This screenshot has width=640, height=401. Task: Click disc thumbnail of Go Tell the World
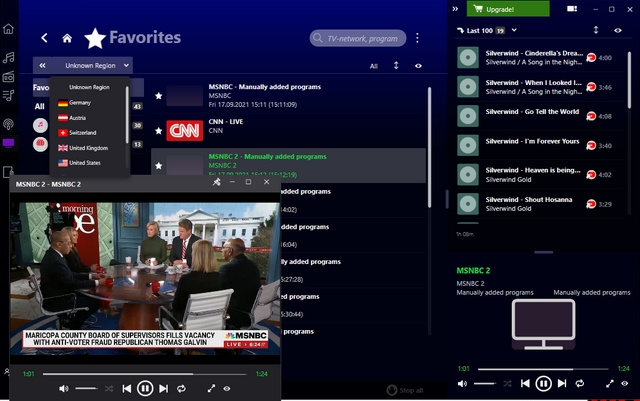[468, 116]
